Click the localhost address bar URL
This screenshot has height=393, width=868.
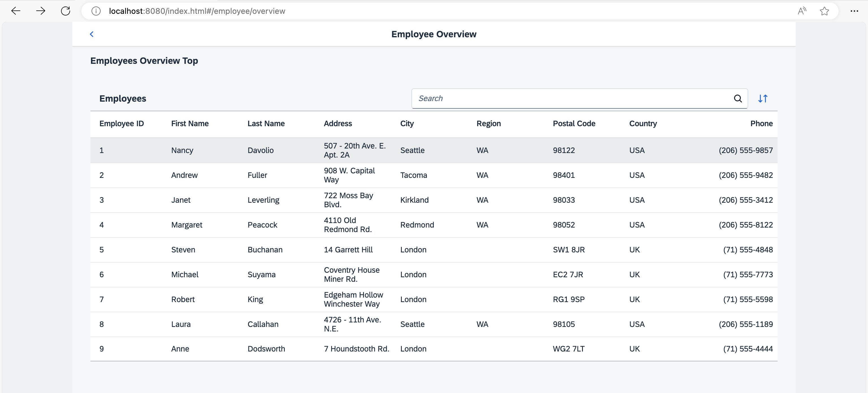pyautogui.click(x=197, y=11)
